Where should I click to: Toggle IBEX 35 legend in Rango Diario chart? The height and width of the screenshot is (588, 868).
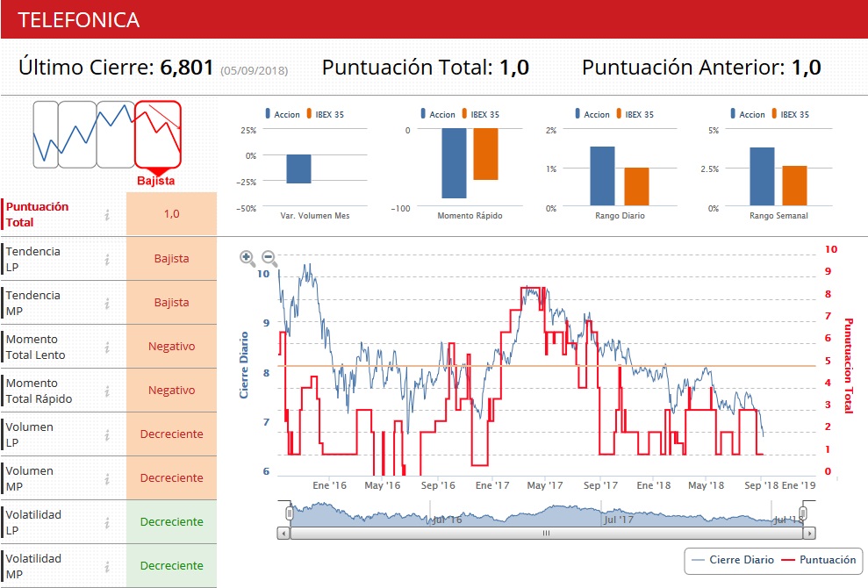[635, 114]
